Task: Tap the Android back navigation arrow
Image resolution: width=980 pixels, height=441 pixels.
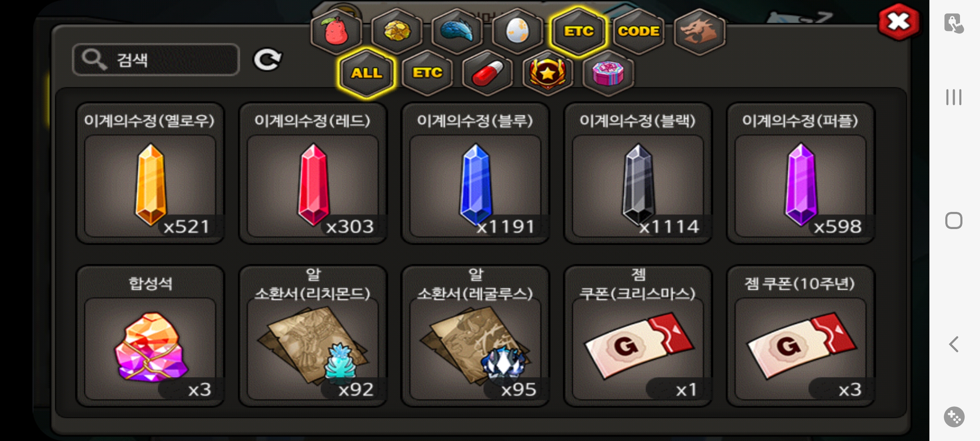Action: tap(954, 344)
